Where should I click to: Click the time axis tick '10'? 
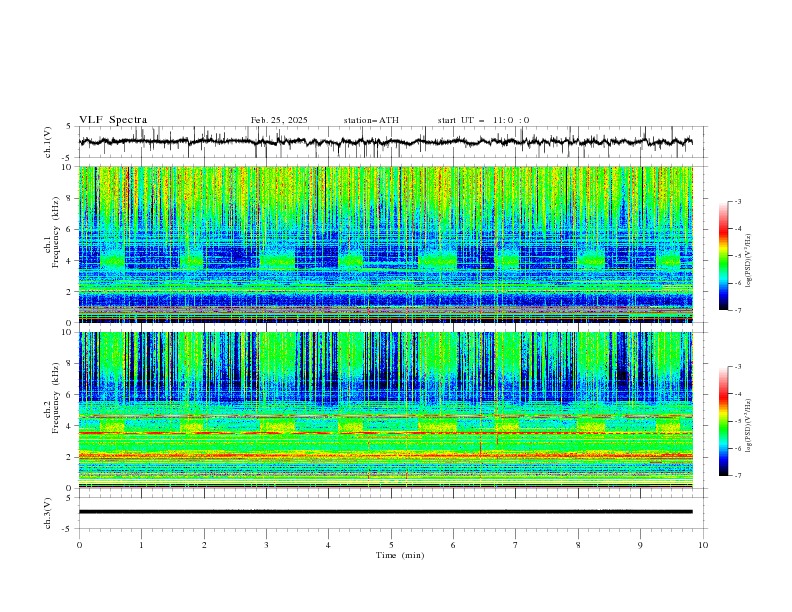703,545
